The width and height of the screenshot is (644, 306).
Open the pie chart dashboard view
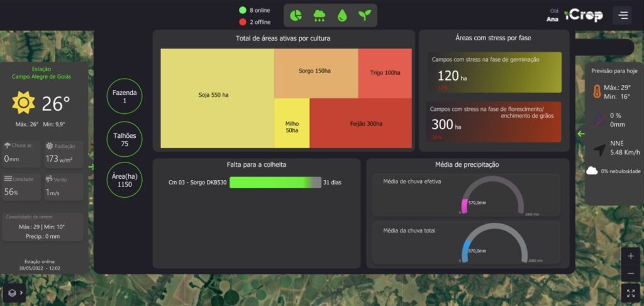[296, 16]
